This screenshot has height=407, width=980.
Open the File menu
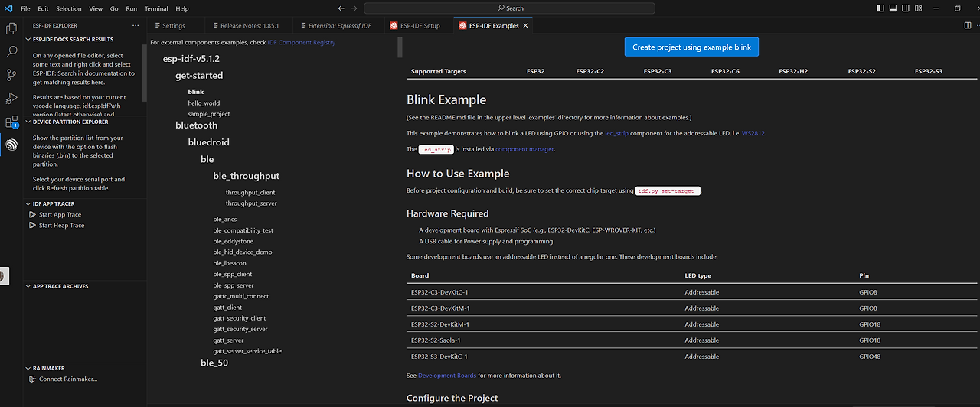(26, 8)
